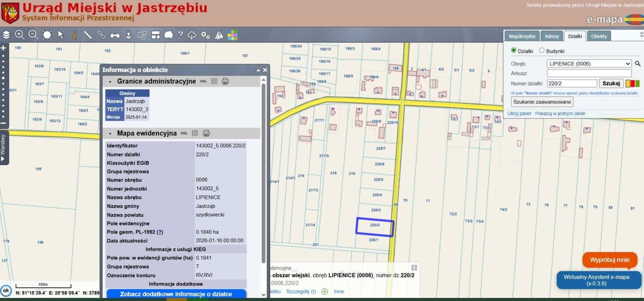
Task: Pick the yellow highlight color swatch
Action: click(x=628, y=83)
